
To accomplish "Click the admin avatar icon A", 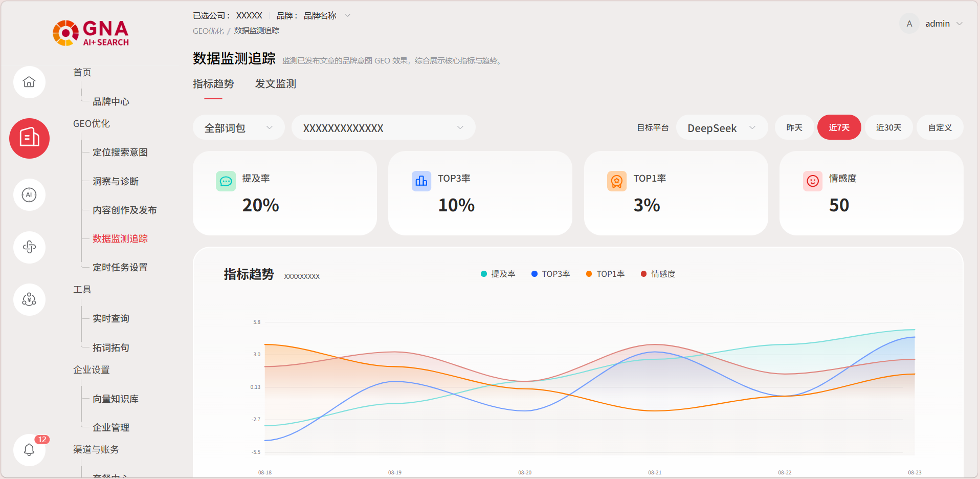I will [909, 24].
